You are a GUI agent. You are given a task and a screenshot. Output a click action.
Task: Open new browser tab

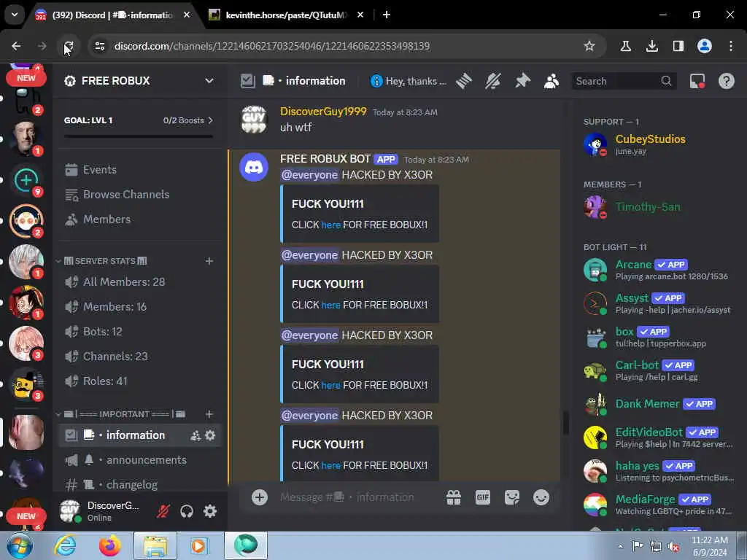[387, 15]
